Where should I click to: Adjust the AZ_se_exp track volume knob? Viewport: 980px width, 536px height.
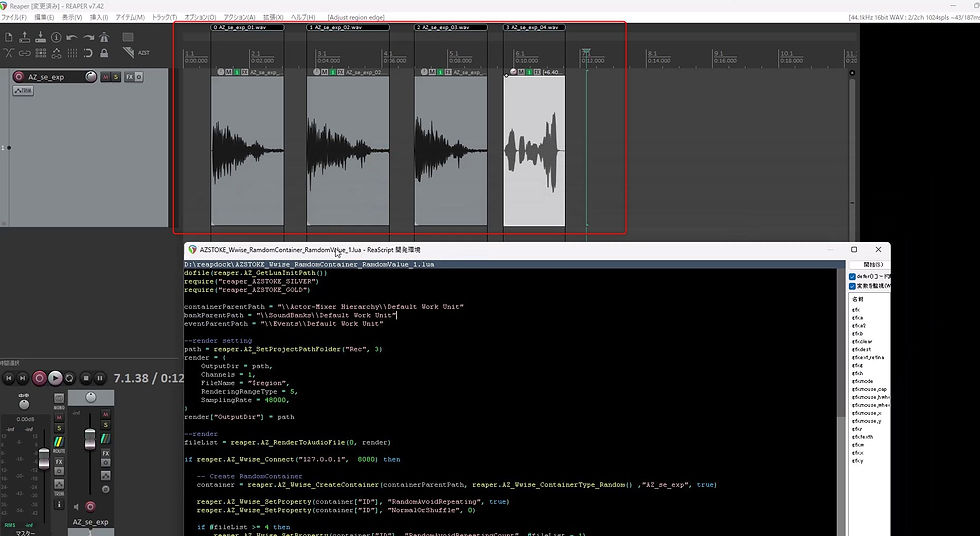[91, 77]
